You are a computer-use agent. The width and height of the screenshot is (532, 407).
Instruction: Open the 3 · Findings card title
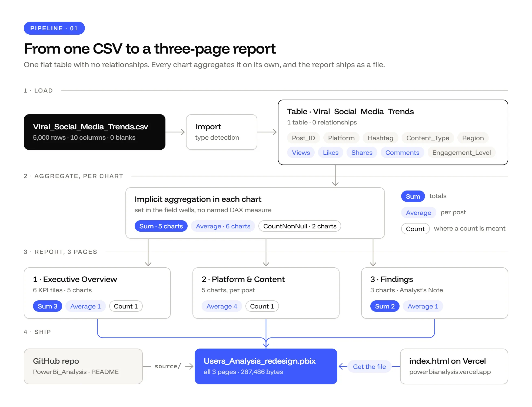[391, 279]
